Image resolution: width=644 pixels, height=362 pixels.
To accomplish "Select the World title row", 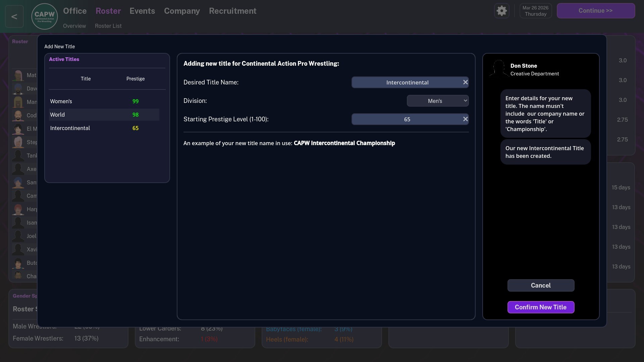I will (104, 115).
